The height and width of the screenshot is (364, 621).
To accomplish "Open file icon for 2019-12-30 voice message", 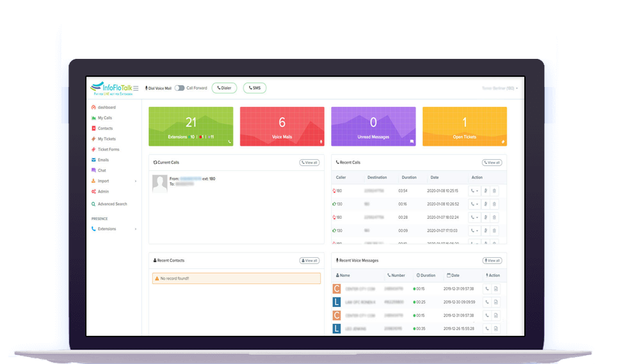I will coord(496,303).
